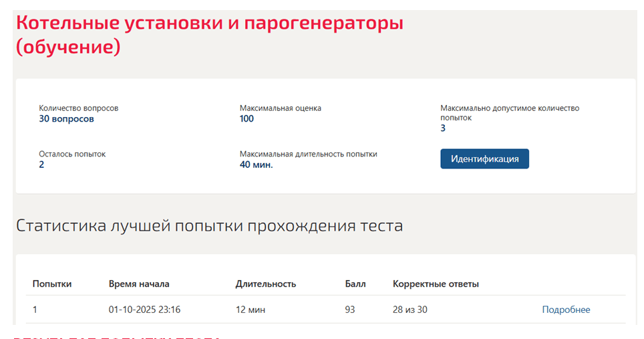Click the 28 из 30 correct answers cell
The image size is (644, 339).
click(410, 310)
